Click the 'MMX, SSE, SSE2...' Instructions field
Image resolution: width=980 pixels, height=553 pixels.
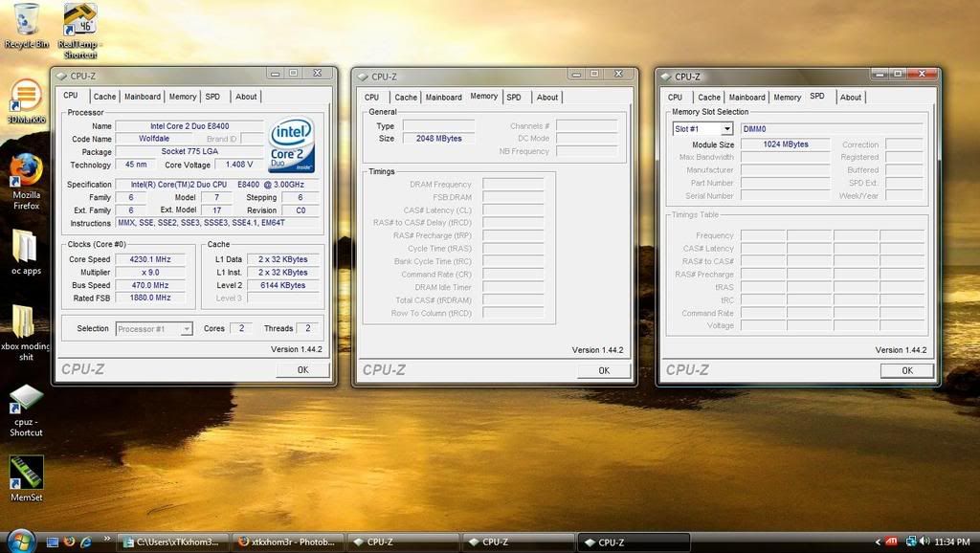click(x=217, y=223)
